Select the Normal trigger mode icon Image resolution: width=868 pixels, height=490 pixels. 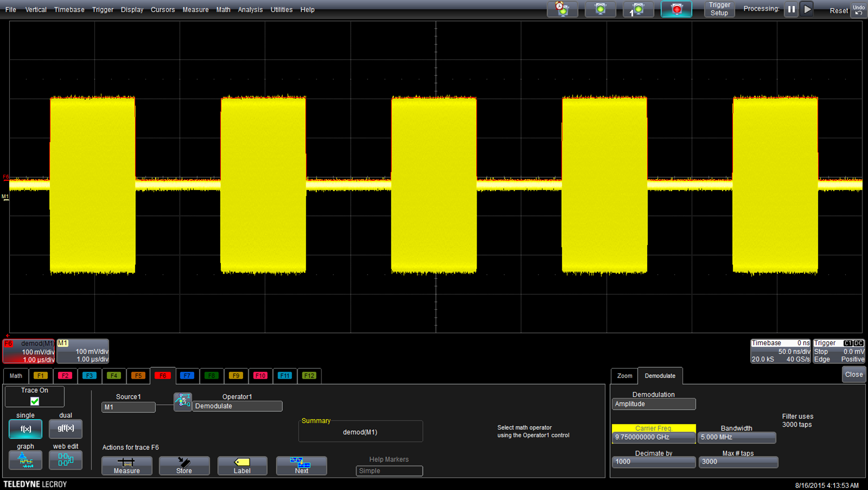[600, 9]
